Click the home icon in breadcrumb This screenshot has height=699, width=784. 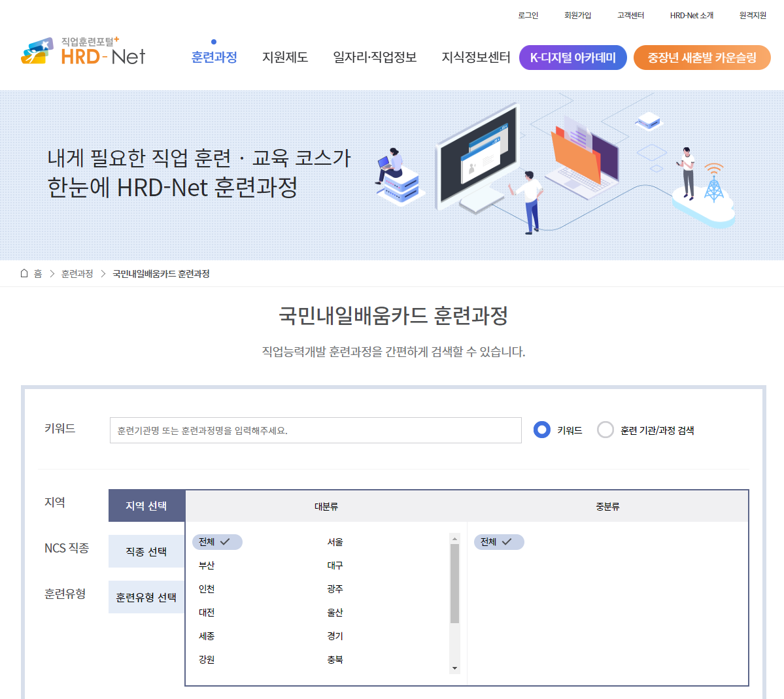coord(24,273)
